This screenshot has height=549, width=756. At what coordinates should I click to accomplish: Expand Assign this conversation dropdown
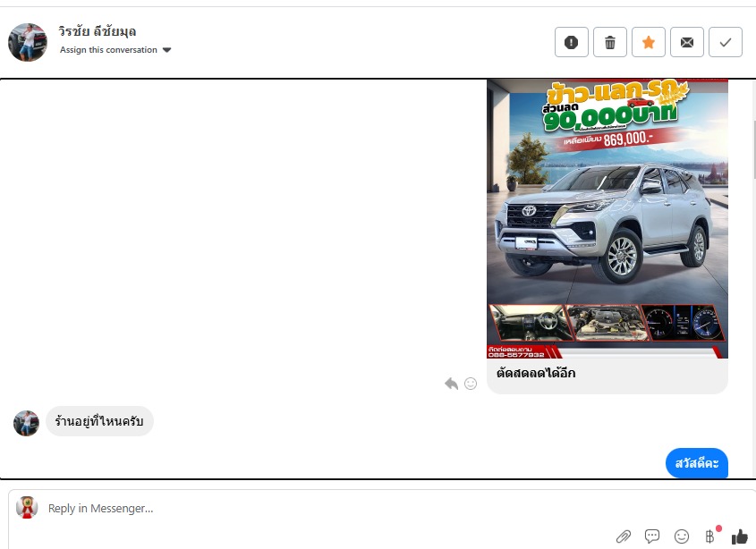115,50
